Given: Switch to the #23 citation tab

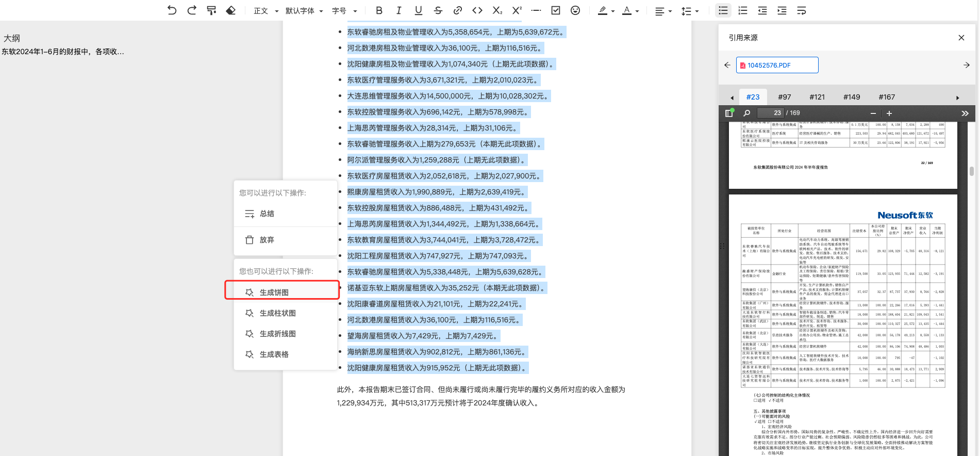Looking at the screenshot, I should tap(753, 97).
